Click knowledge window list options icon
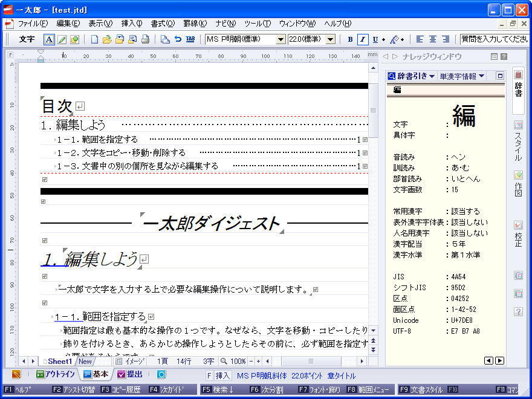The width and height of the screenshot is (532, 399). pyautogui.click(x=494, y=57)
